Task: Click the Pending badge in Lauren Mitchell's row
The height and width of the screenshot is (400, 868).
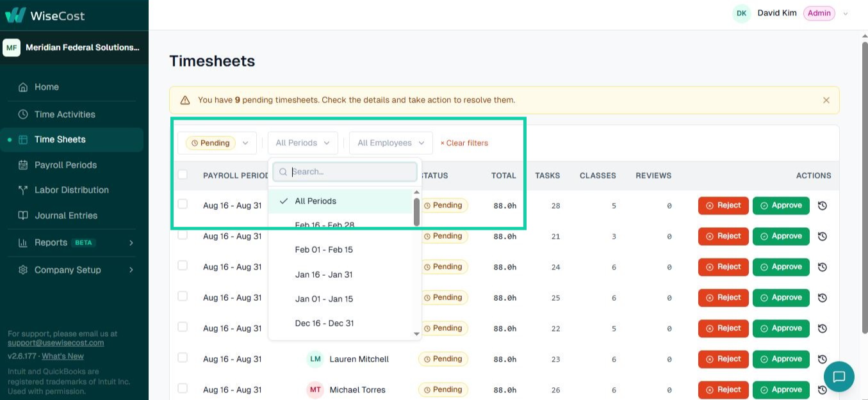Action: click(x=443, y=359)
